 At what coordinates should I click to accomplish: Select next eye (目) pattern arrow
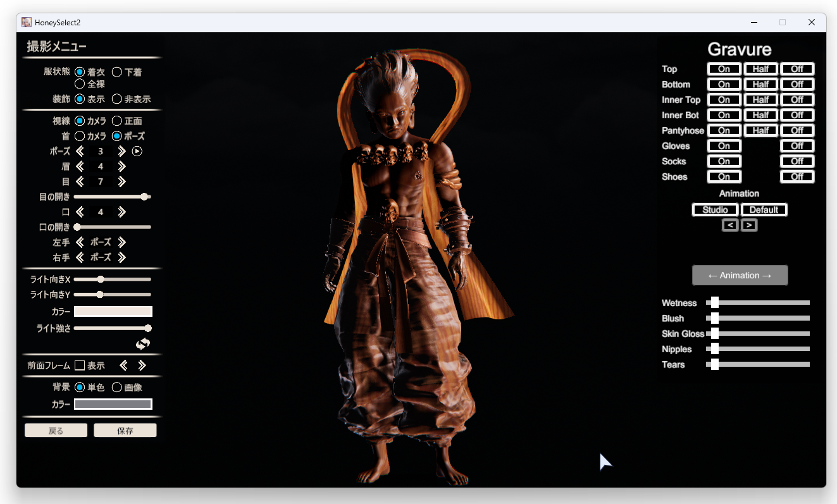coord(122,181)
